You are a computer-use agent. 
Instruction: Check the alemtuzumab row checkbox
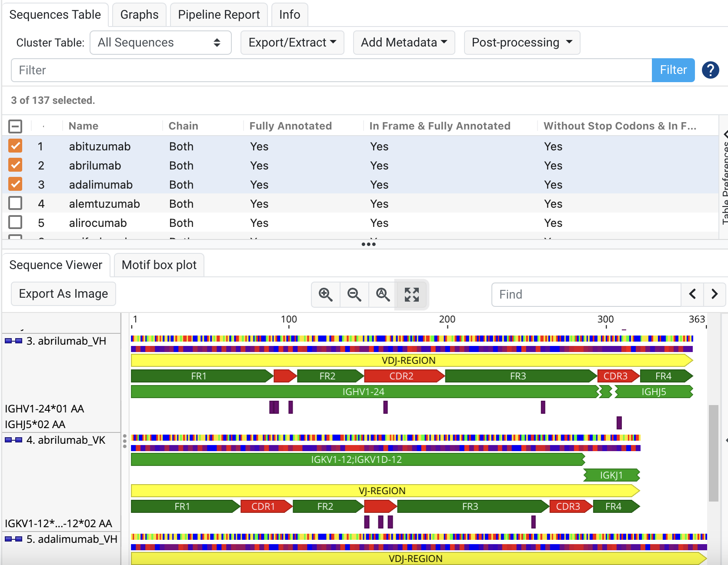[15, 203]
